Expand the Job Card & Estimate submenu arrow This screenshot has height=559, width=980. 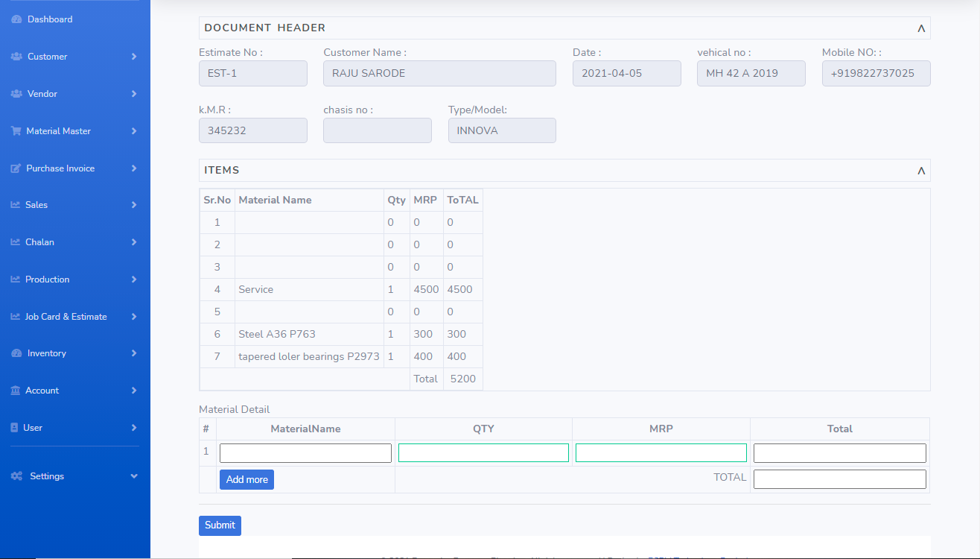coord(134,317)
